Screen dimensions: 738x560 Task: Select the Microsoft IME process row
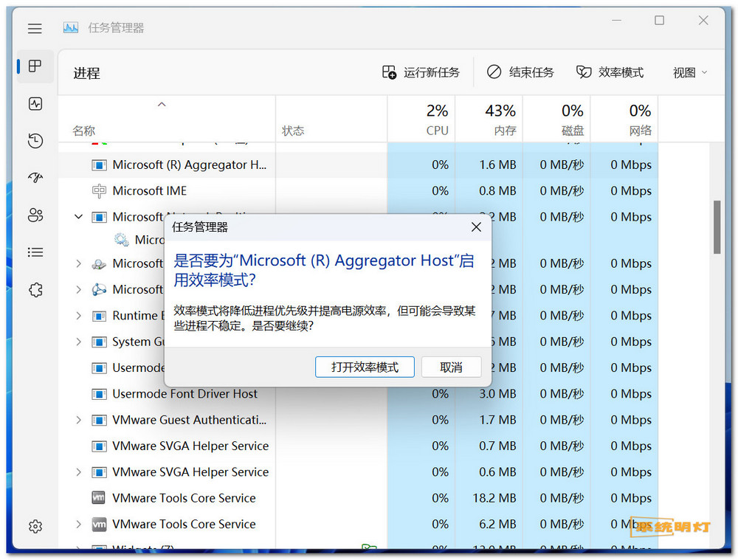pyautogui.click(x=358, y=191)
